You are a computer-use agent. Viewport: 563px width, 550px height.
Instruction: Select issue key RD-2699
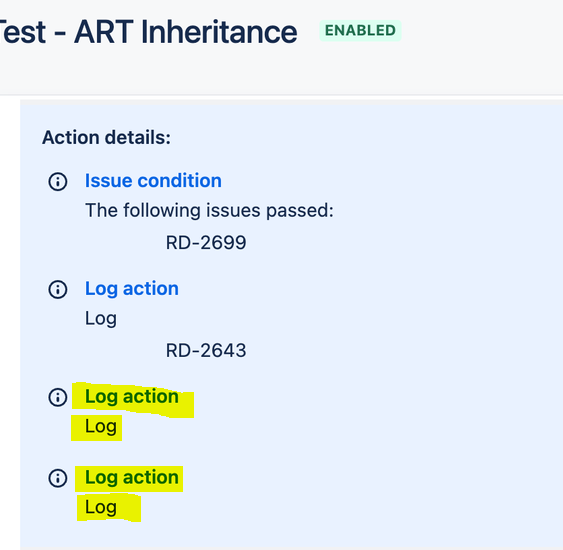[206, 243]
